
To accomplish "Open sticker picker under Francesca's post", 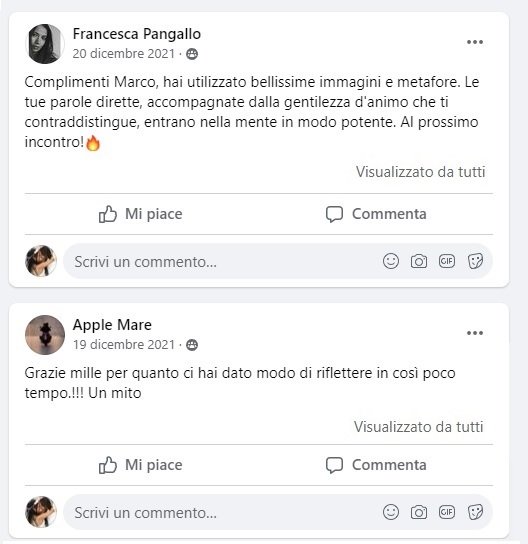I will pyautogui.click(x=475, y=261).
